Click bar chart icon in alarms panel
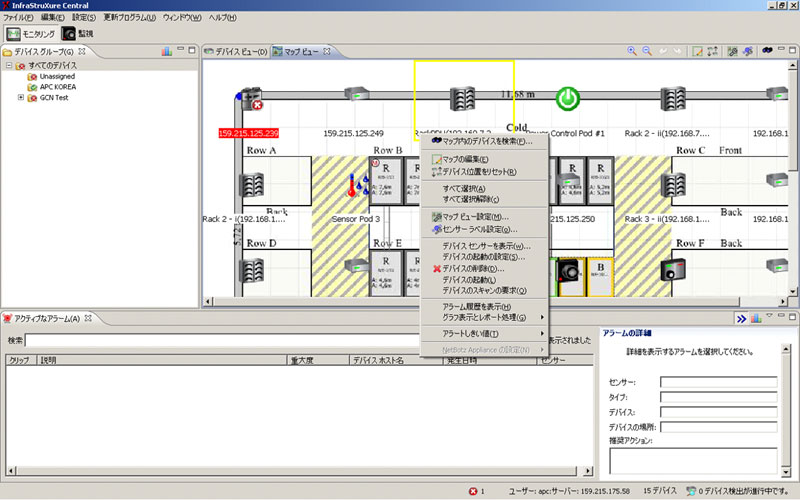The height and width of the screenshot is (500, 800). point(756,318)
